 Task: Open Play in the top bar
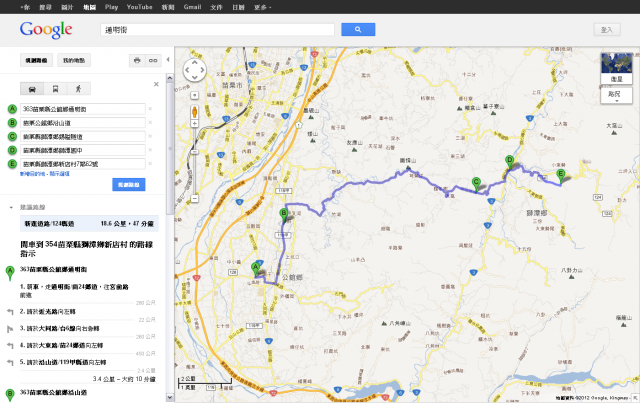[x=111, y=7]
